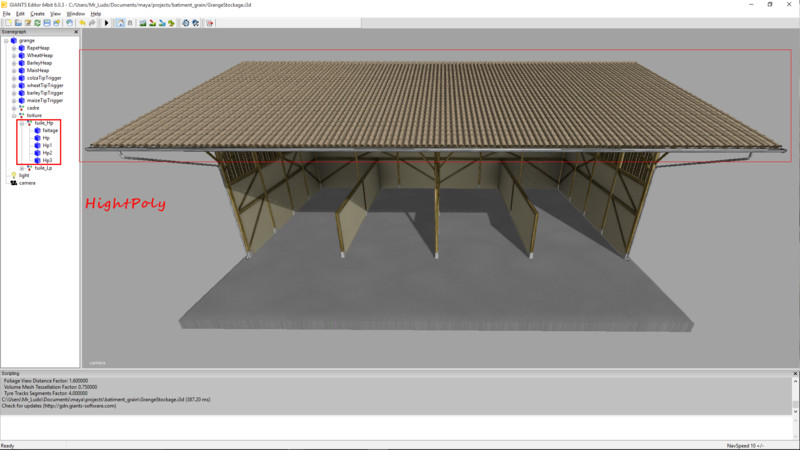Click the Undo arrow in the toolbar
Viewport: 800px width, 450px height.
point(83,22)
